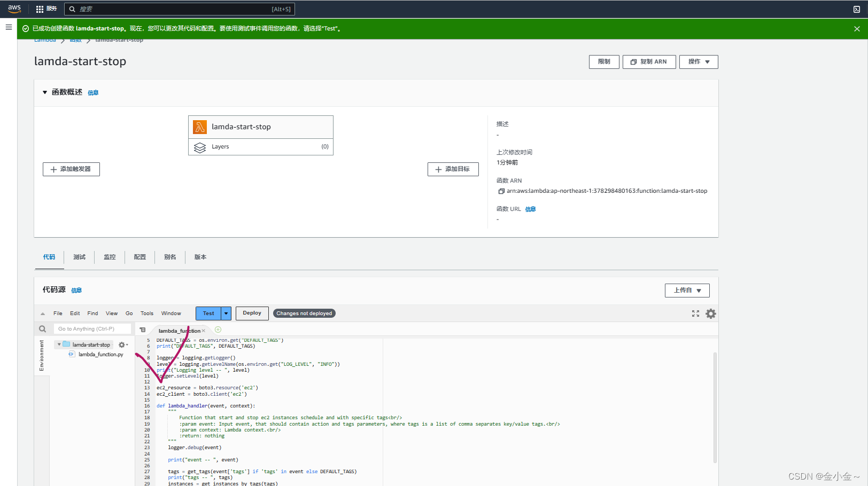Open the View menu in the editor
868x486 pixels.
[112, 313]
